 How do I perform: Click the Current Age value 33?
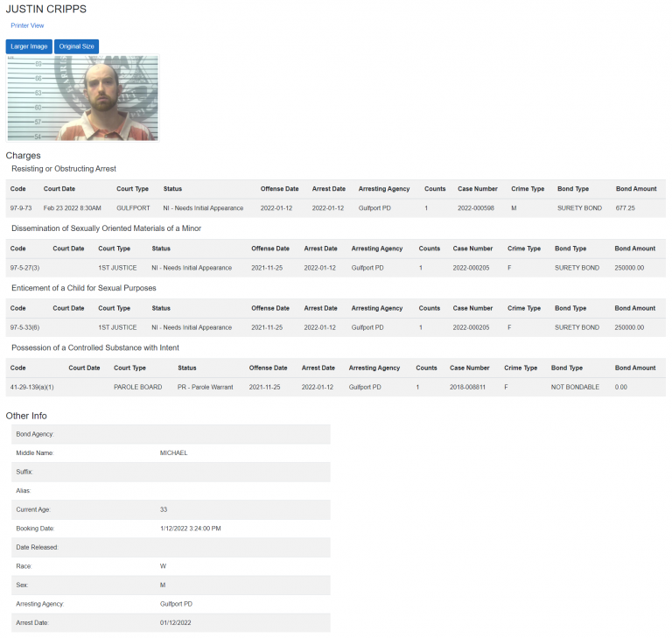tap(164, 509)
